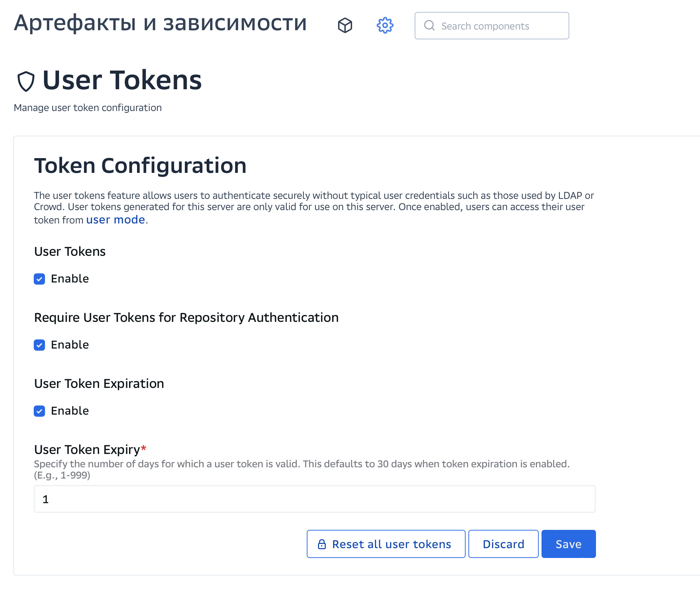Click the Артефакты и зависимости heading
The width and height of the screenshot is (700, 591).
point(160,23)
